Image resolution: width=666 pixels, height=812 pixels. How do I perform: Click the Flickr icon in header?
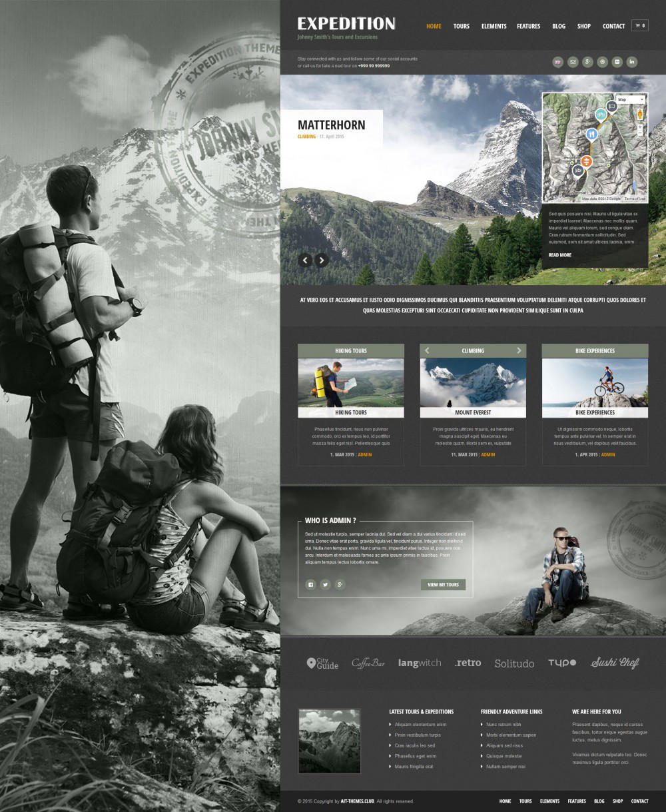coord(617,62)
